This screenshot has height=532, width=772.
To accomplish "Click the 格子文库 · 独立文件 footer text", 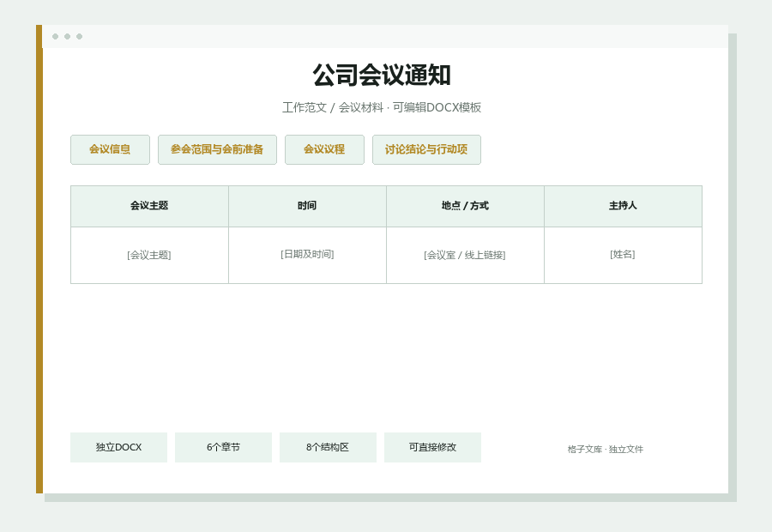I will coord(605,450).
